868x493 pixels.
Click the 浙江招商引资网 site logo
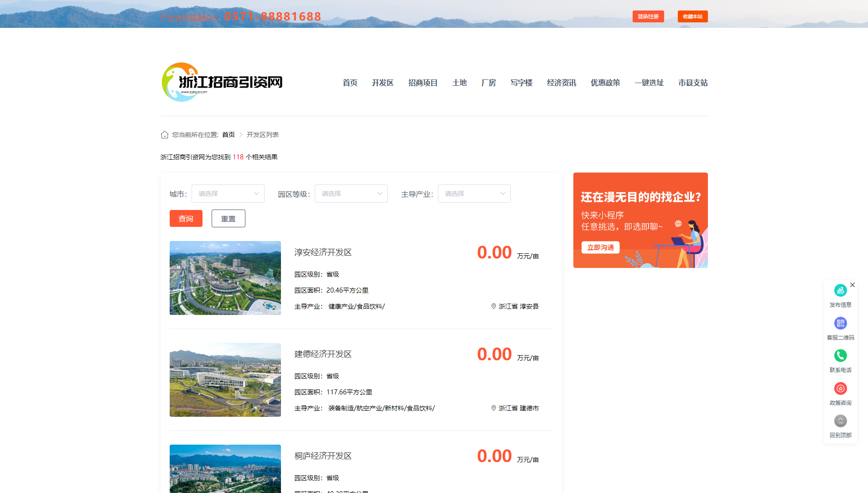222,82
